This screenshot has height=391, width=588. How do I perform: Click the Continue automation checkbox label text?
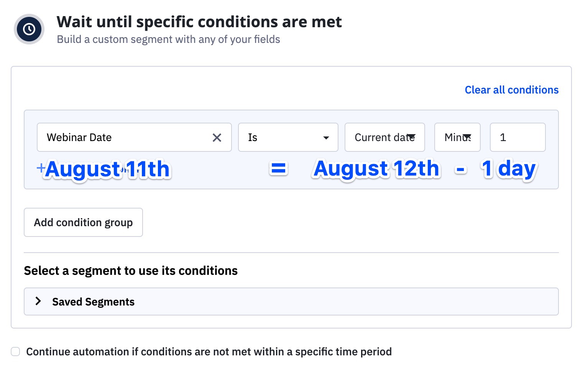coord(209,352)
